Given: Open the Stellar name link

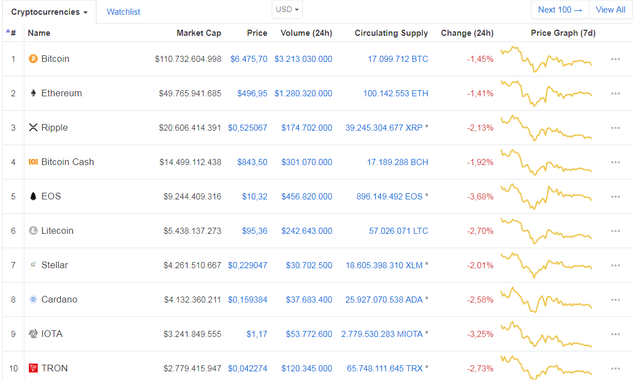Looking at the screenshot, I should 54,265.
